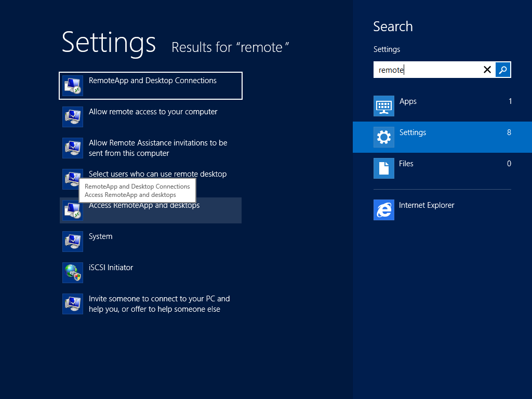Screen dimensions: 532x399
Task: Click the Settings gear icon
Action: coord(383,137)
